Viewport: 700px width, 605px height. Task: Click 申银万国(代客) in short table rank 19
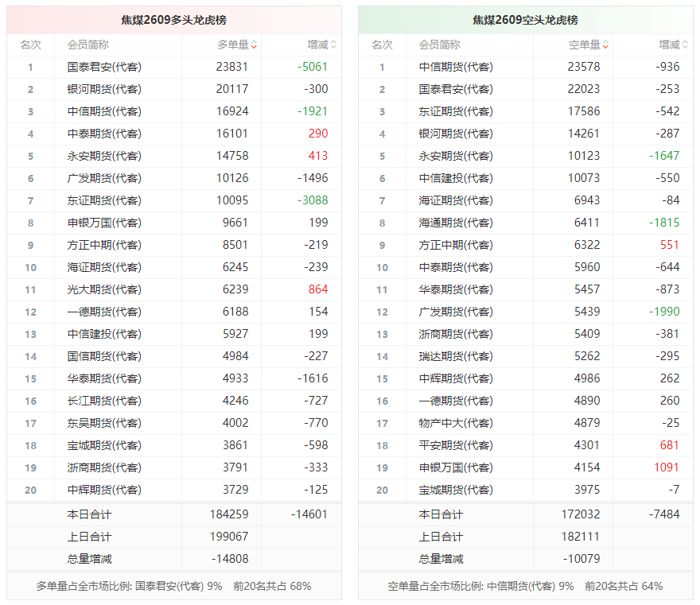click(456, 467)
